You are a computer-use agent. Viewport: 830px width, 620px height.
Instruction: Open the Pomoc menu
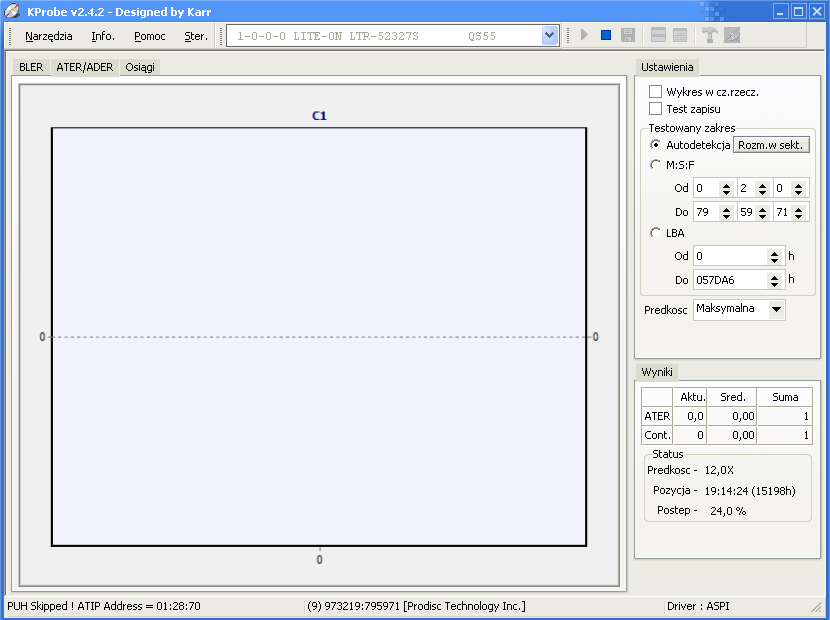tap(149, 36)
